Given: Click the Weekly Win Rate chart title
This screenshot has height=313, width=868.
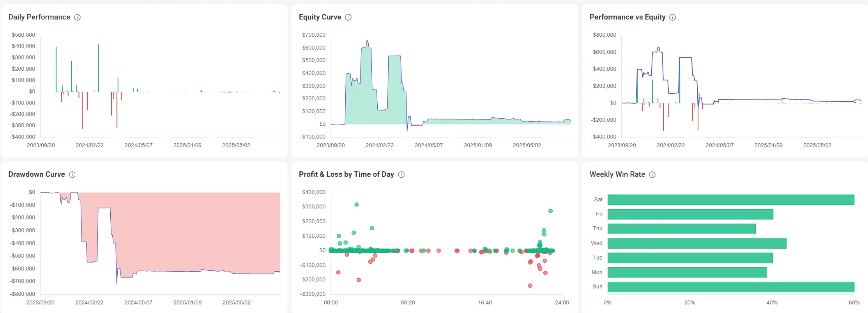Looking at the screenshot, I should pyautogui.click(x=617, y=174).
